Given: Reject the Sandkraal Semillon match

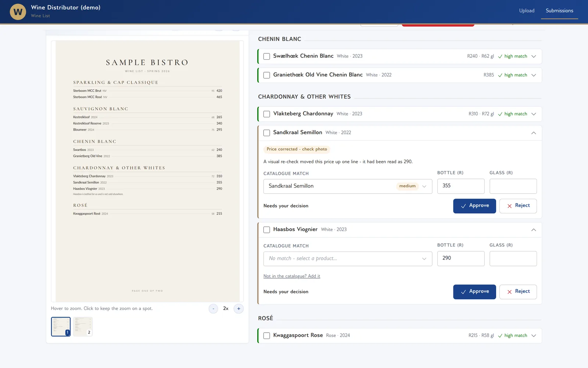Looking at the screenshot, I should (x=518, y=206).
